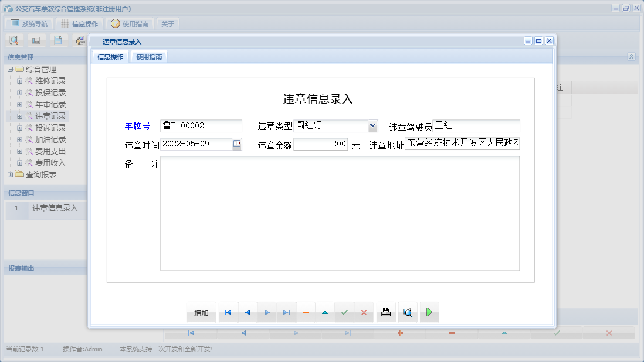
Task: Click the report list icon in top toolbar
Action: [x=36, y=40]
